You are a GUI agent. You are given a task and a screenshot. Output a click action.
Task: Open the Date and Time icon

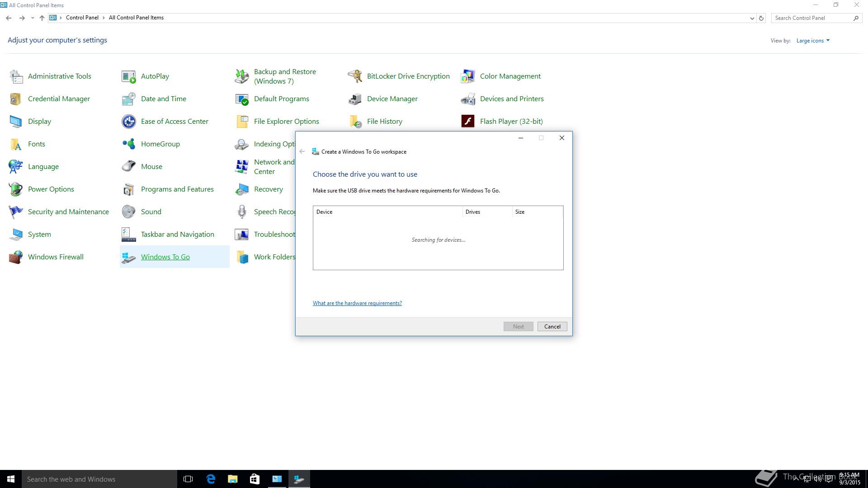click(x=129, y=99)
